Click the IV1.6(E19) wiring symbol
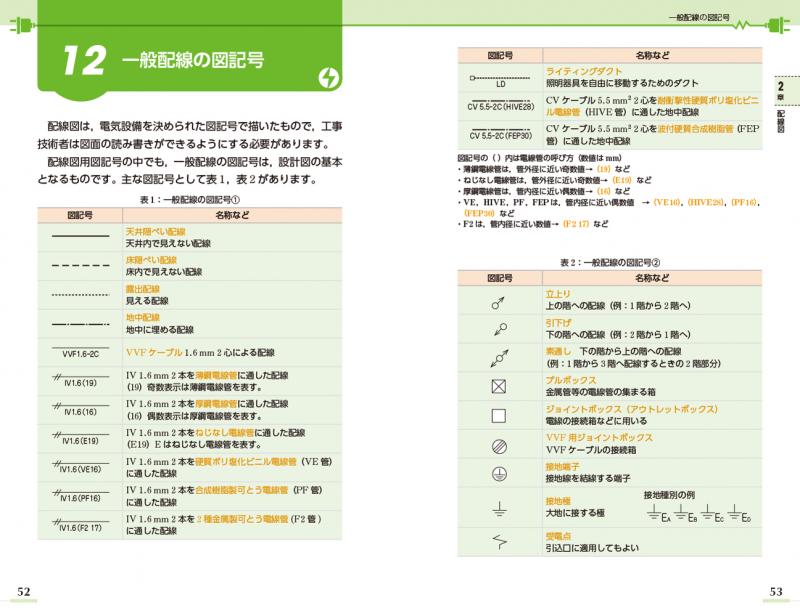Image resolution: width=800 pixels, height=616 pixels. pyautogui.click(x=81, y=438)
